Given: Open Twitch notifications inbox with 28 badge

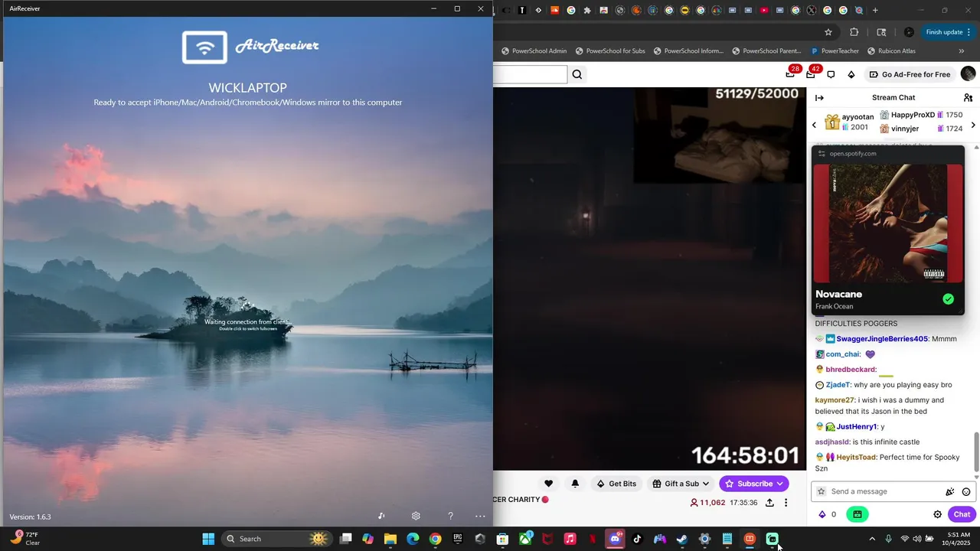Looking at the screenshot, I should tap(790, 74).
